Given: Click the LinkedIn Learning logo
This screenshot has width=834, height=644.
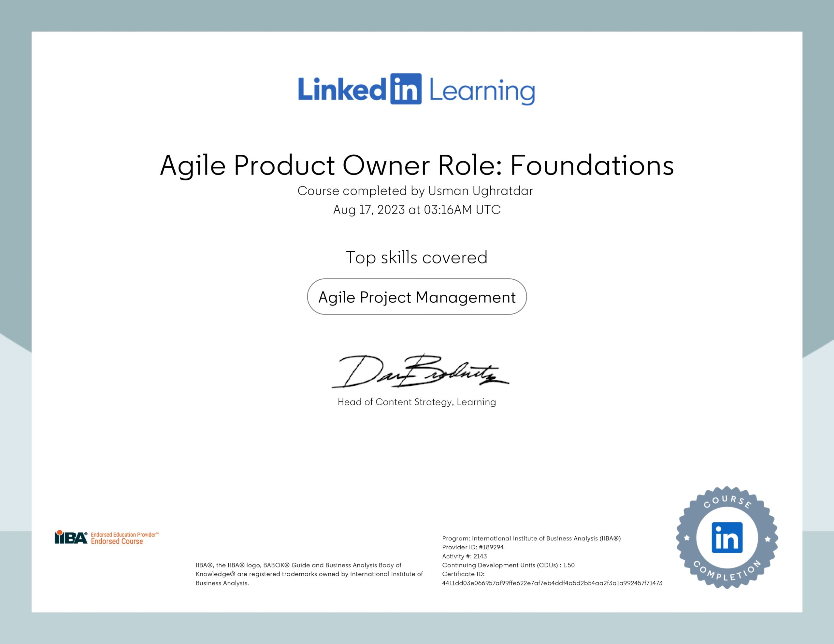Looking at the screenshot, I should click(417, 89).
